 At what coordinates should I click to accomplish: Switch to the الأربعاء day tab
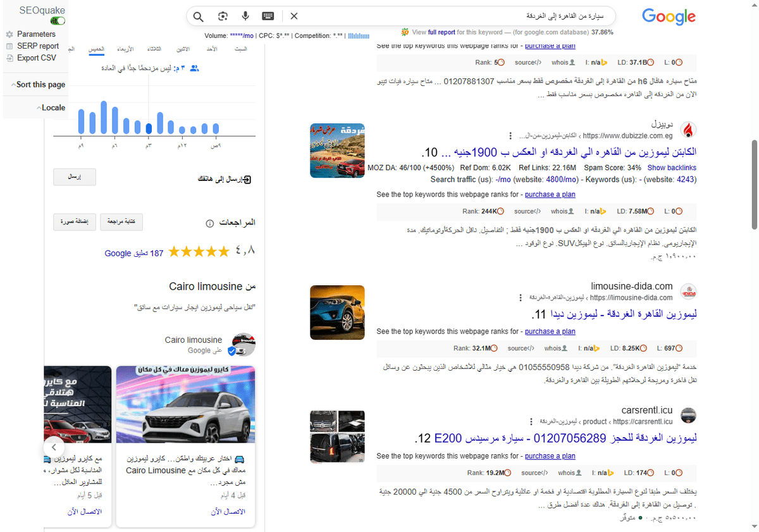[x=125, y=49]
